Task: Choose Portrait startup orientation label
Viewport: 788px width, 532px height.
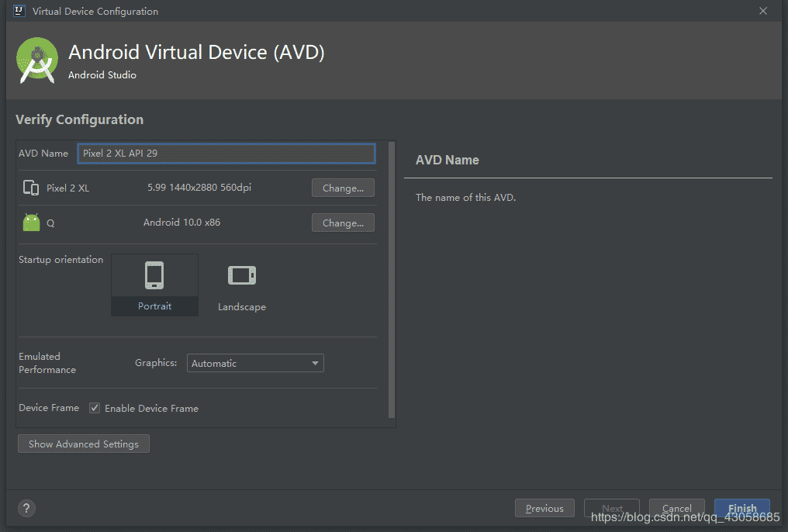Action: coord(155,306)
